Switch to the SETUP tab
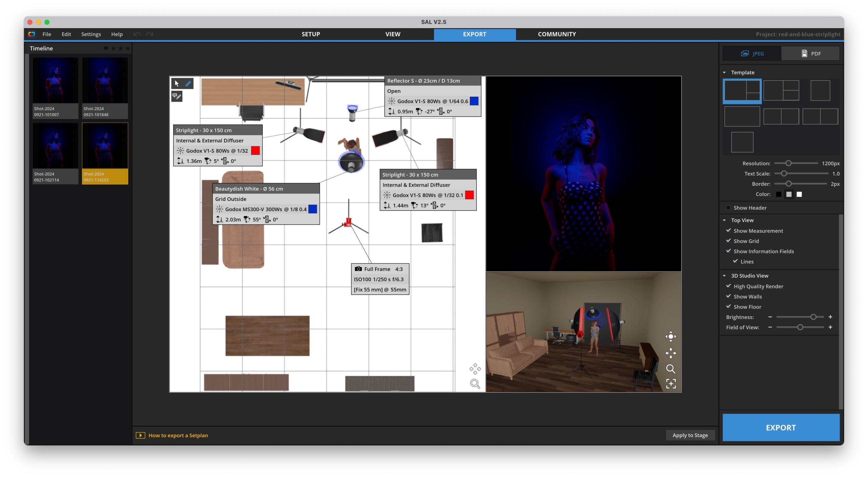 click(x=310, y=34)
